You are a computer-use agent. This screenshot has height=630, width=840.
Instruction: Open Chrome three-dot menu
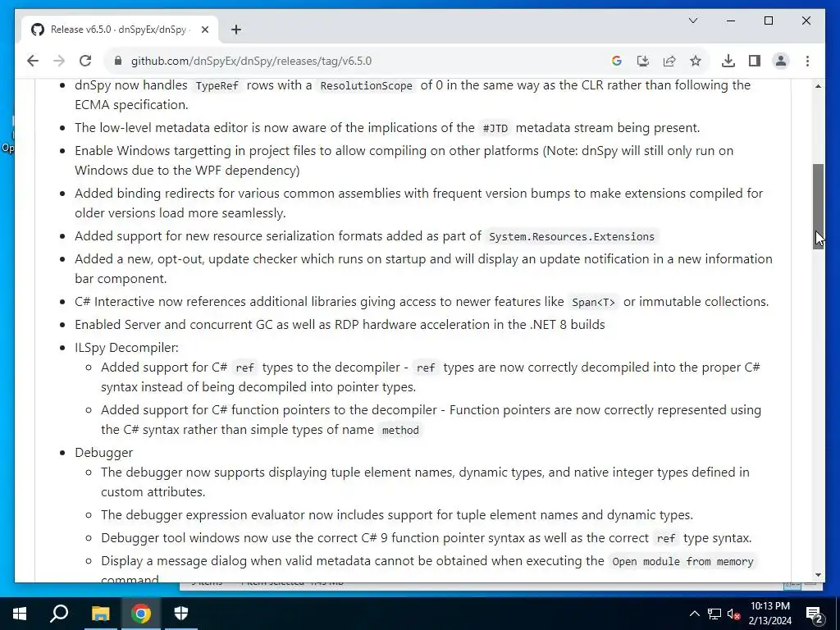coord(807,61)
